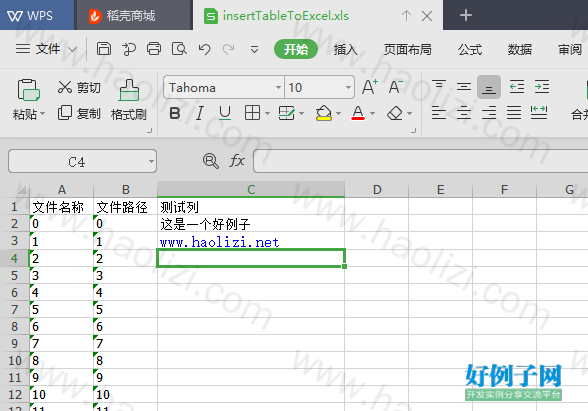
Task: Switch to the 公式 ribbon tab
Action: 470,49
